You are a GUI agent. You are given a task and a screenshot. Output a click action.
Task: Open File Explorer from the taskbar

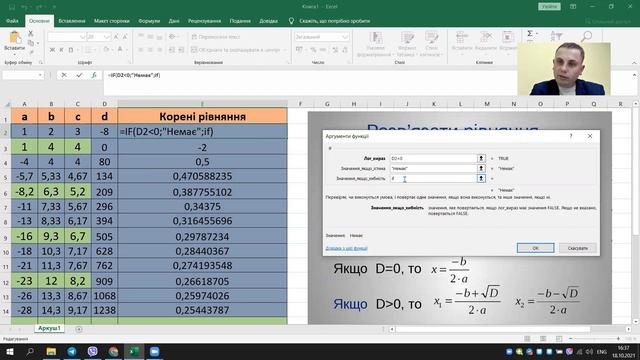tap(51, 351)
